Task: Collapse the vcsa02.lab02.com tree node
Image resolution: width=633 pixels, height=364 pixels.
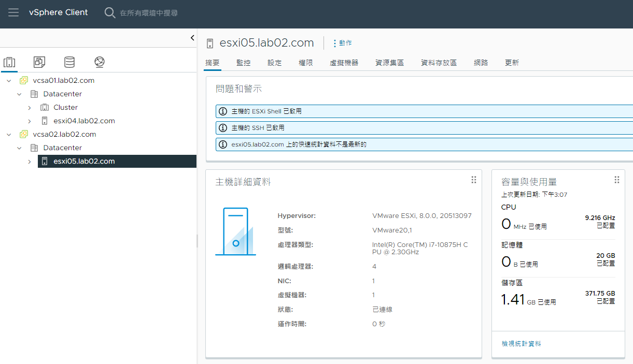Action: pos(9,135)
